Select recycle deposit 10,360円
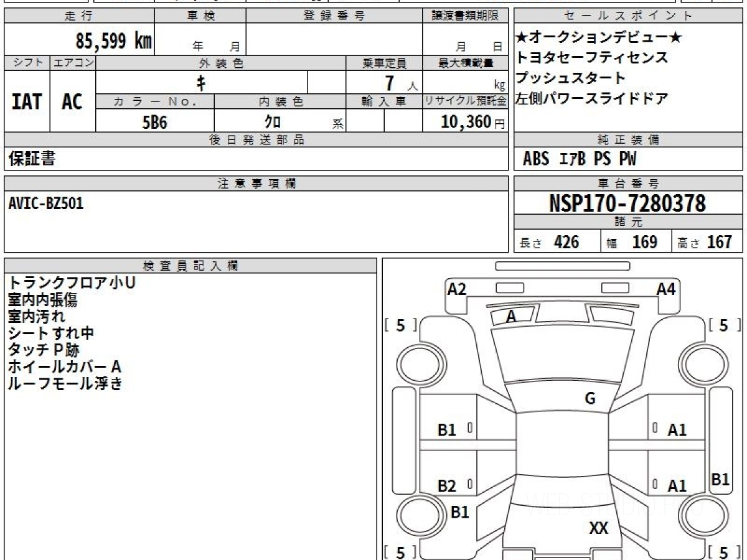The image size is (747, 560). pyautogui.click(x=473, y=122)
